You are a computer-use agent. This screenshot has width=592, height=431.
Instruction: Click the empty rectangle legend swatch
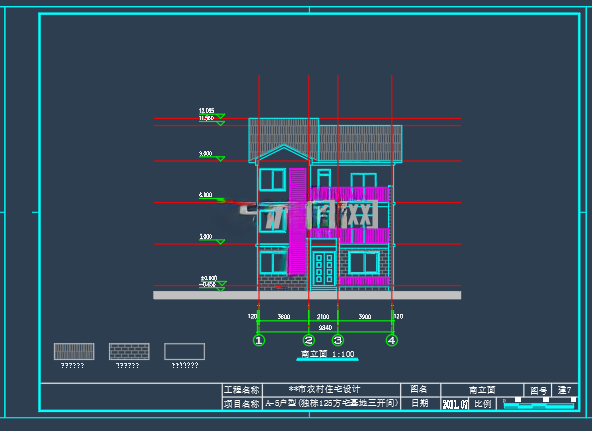(x=185, y=351)
